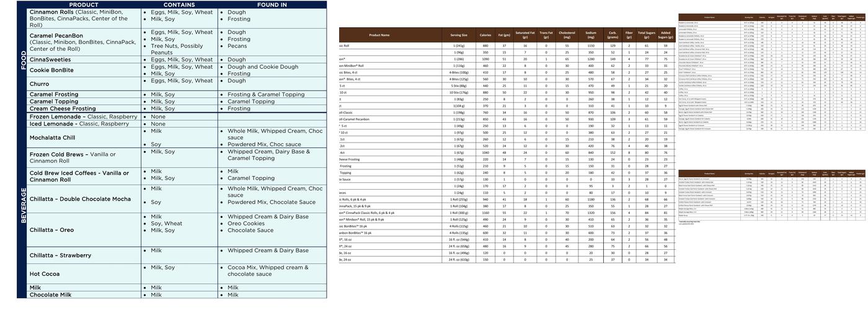Select the CONTAINS column header

179,4
